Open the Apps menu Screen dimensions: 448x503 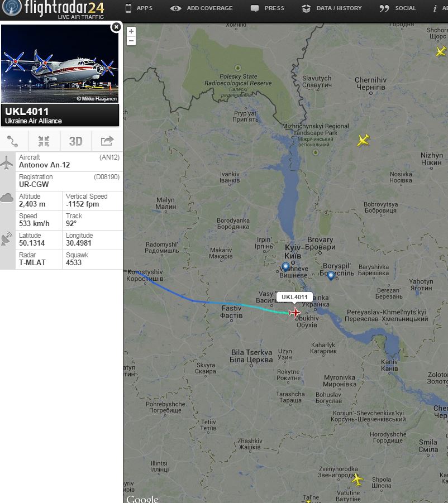[139, 8]
